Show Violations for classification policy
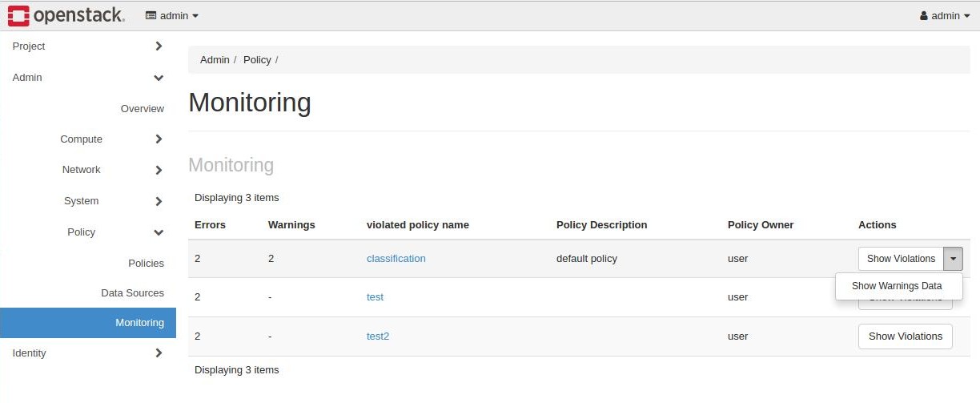The height and width of the screenshot is (403, 980). [901, 259]
